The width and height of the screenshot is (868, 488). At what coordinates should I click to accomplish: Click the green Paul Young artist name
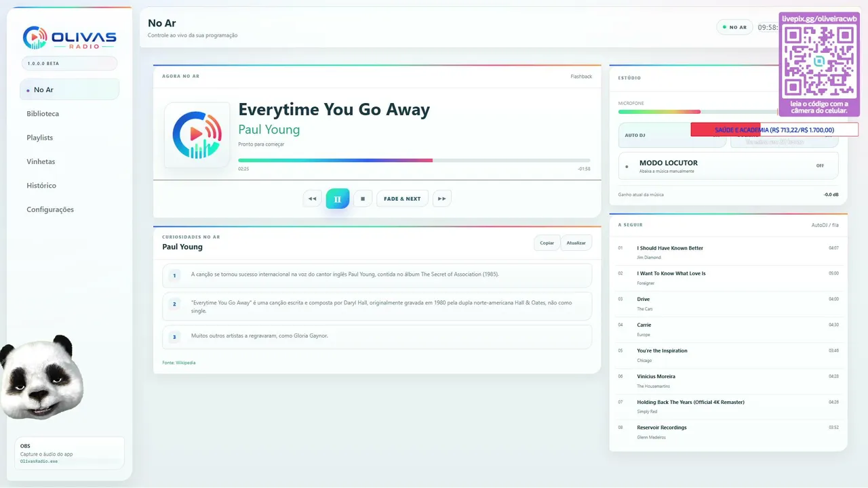(x=269, y=129)
